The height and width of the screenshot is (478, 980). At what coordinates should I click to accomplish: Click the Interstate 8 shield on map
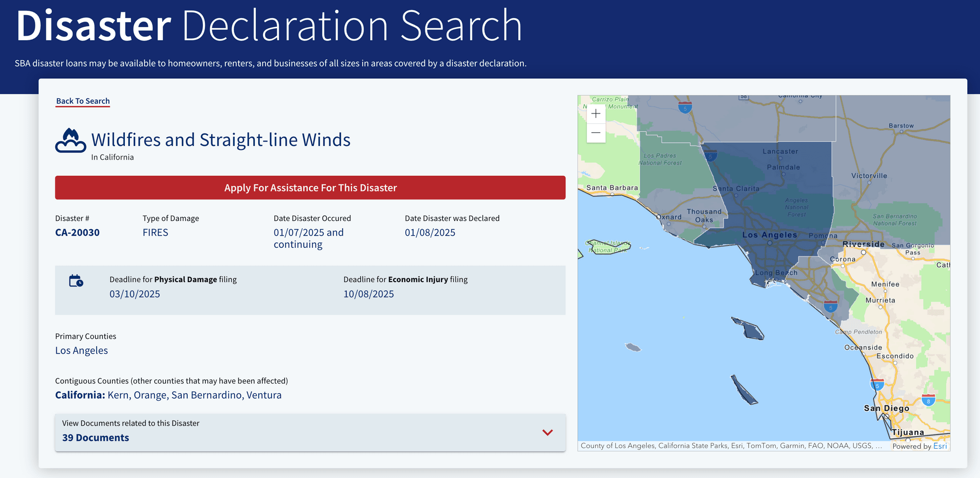pos(928,400)
